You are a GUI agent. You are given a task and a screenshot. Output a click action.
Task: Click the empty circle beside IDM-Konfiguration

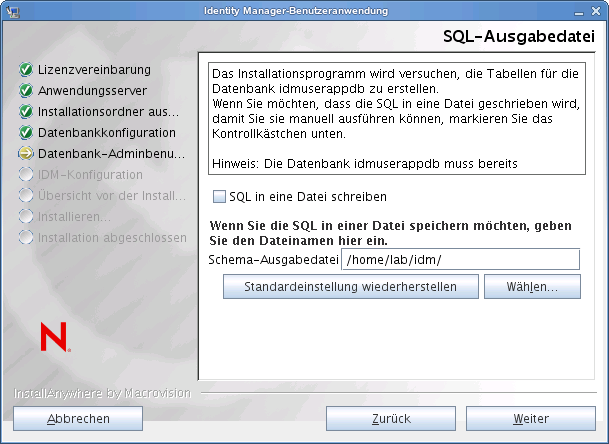tap(26, 174)
